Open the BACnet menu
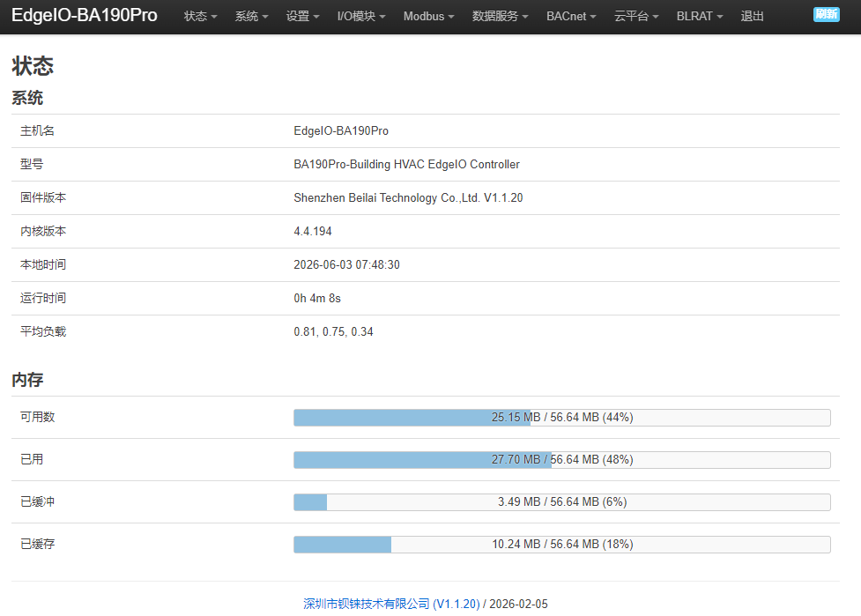The image size is (861, 616). 571,17
